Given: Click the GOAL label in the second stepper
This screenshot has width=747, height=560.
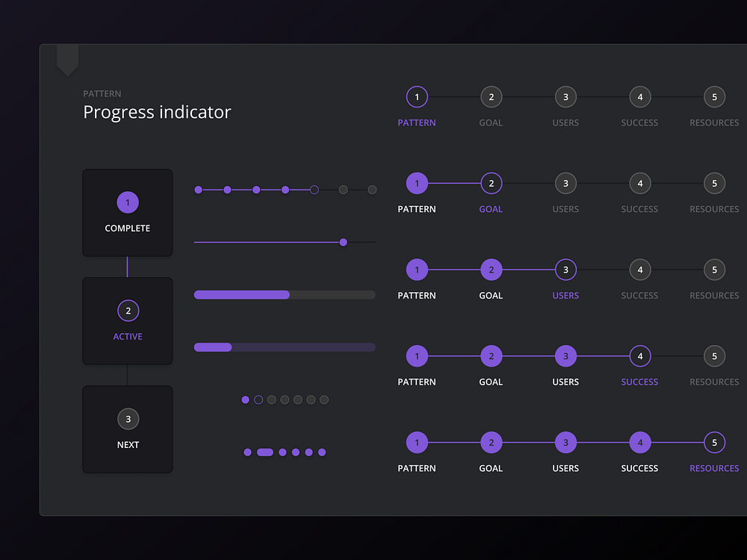Looking at the screenshot, I should 491,208.
